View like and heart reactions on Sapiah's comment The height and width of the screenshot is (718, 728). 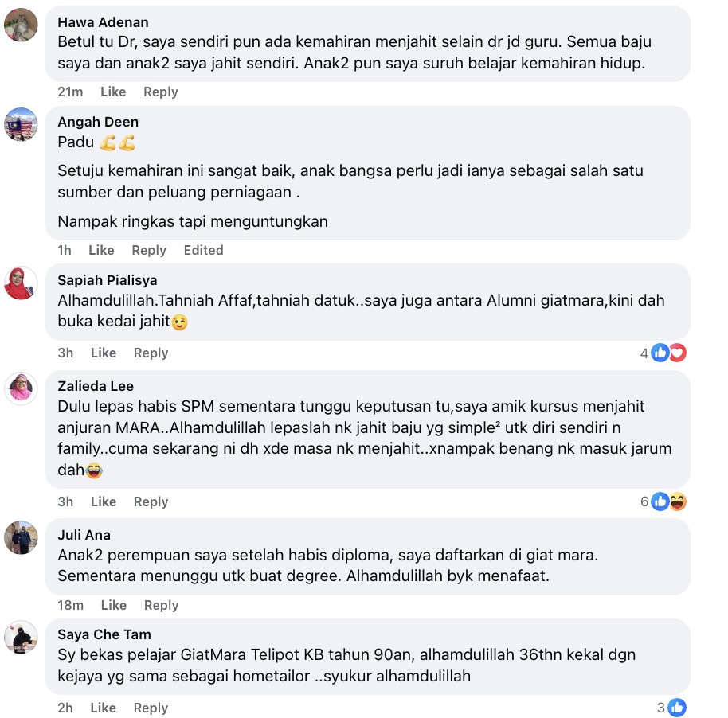pyautogui.click(x=663, y=353)
